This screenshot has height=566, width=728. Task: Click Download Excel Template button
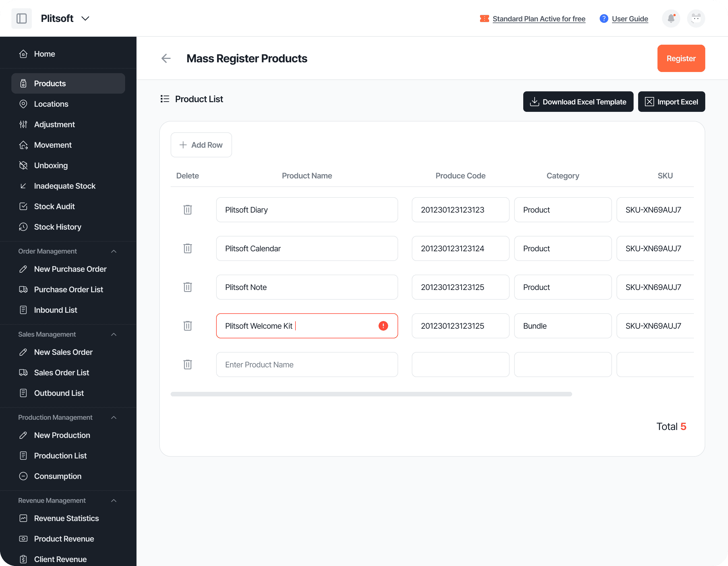tap(578, 102)
